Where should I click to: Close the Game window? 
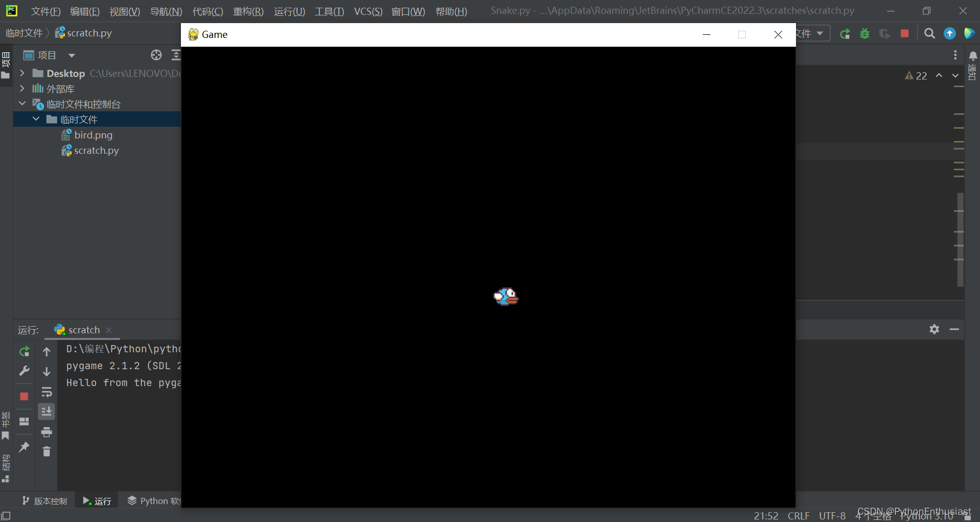tap(778, 34)
